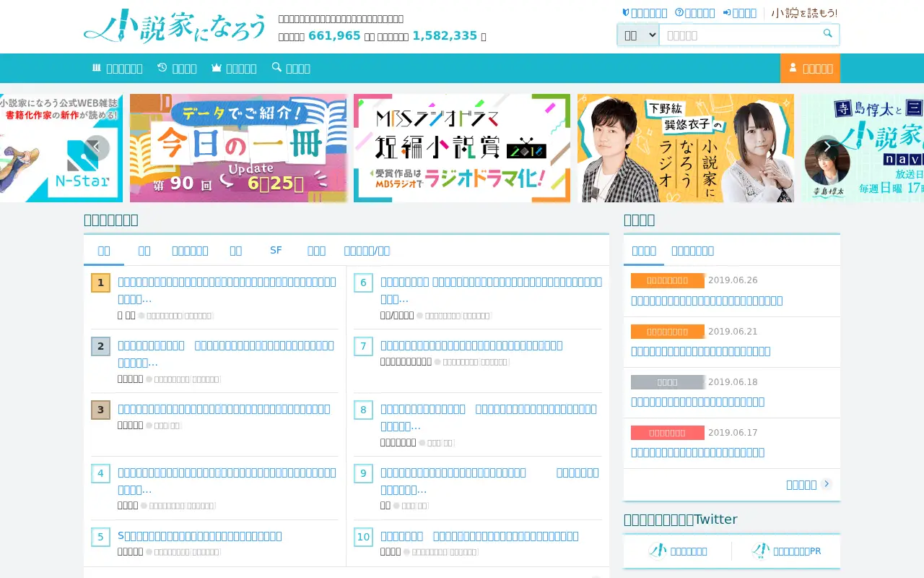924x578 pixels.
Task: Open the first Twitter account icon link
Action: coord(678,551)
